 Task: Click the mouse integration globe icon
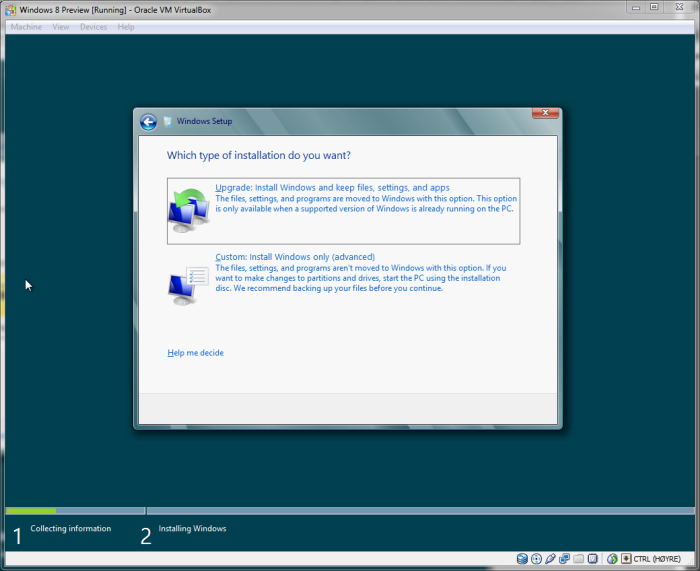(x=612, y=558)
